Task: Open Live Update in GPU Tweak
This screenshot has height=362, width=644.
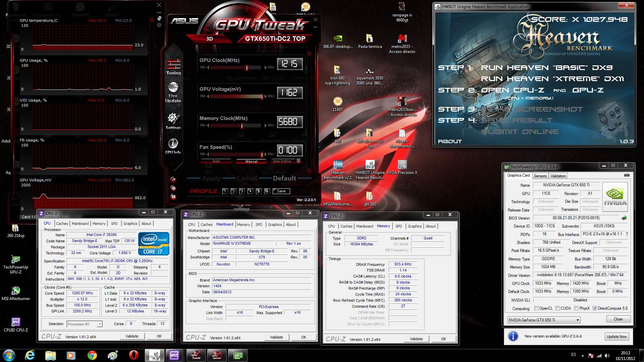Action: [173, 93]
